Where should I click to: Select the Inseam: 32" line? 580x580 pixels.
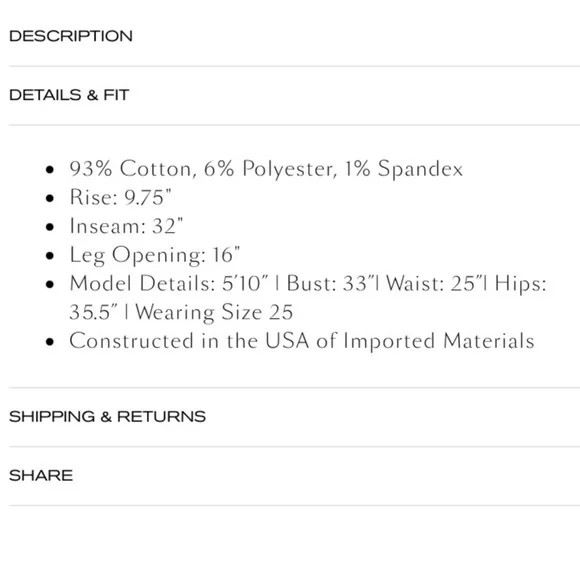click(126, 226)
